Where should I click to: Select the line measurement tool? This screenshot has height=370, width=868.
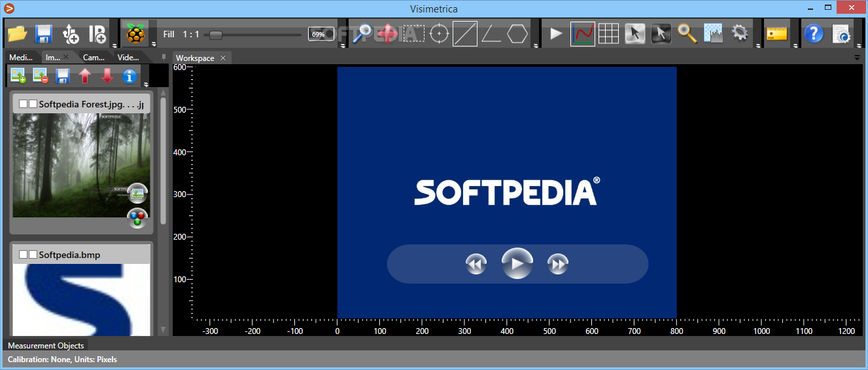[x=465, y=33]
